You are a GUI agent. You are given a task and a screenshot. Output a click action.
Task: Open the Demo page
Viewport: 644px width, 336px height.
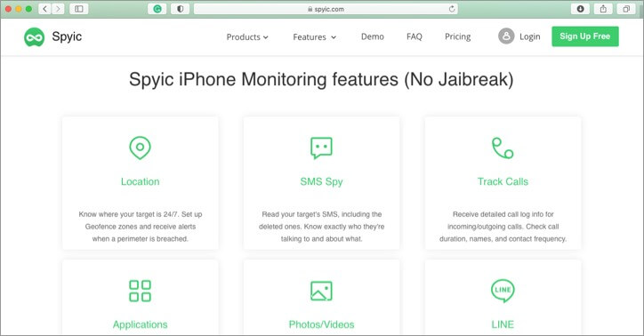(x=373, y=36)
